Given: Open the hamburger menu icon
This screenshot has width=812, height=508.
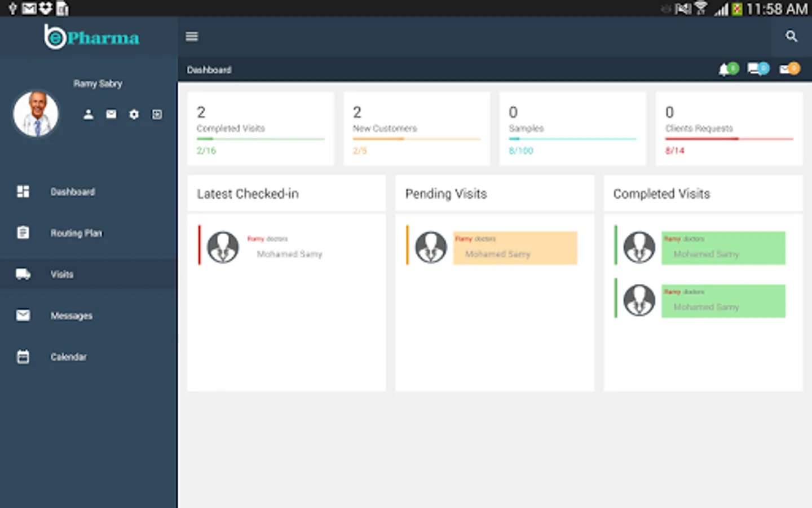Looking at the screenshot, I should point(192,37).
